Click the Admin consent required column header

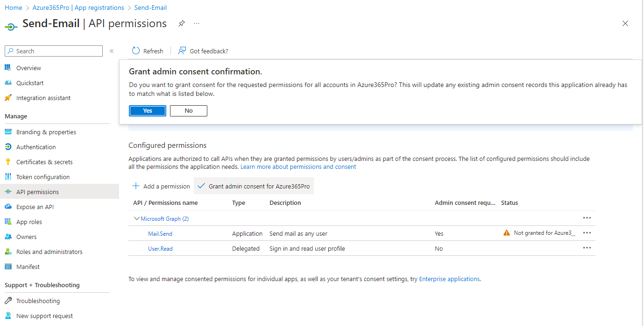pos(465,203)
